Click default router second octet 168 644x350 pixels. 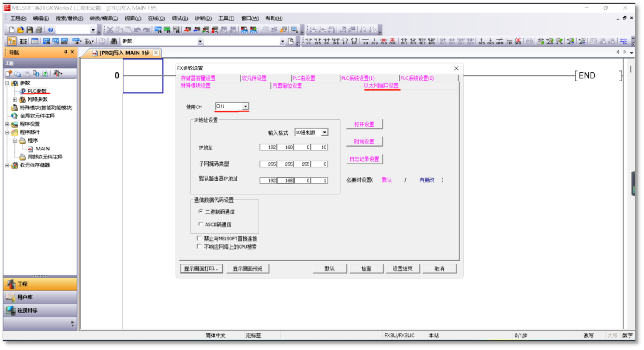tap(285, 180)
